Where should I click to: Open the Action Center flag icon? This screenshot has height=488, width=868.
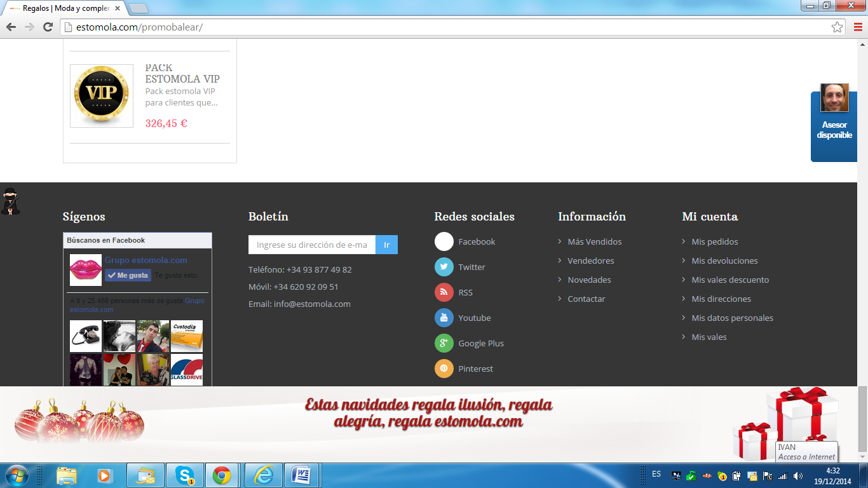pos(768,476)
